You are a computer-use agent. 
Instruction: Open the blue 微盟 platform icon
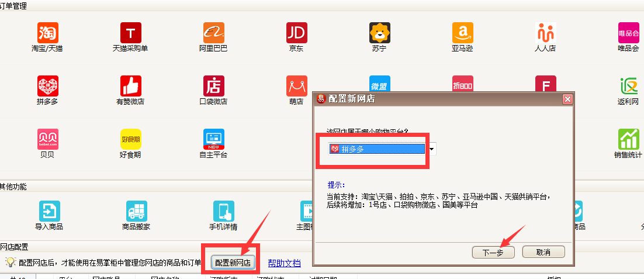coord(379,84)
